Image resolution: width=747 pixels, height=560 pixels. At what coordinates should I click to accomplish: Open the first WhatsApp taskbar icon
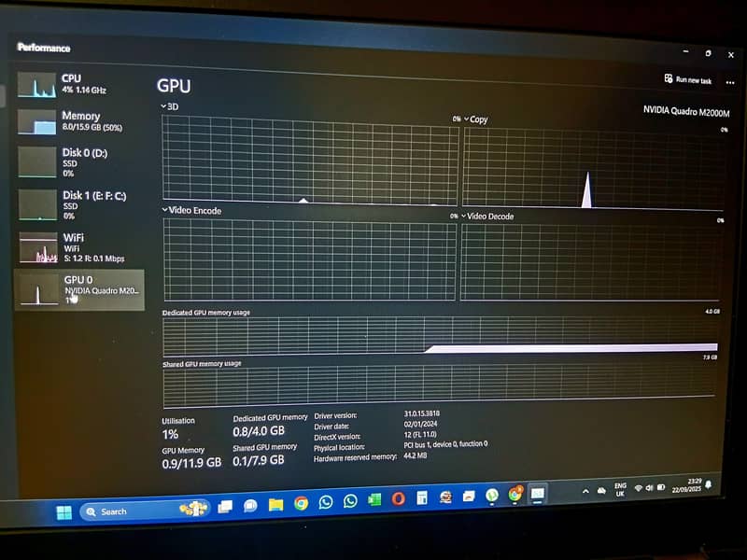click(326, 502)
